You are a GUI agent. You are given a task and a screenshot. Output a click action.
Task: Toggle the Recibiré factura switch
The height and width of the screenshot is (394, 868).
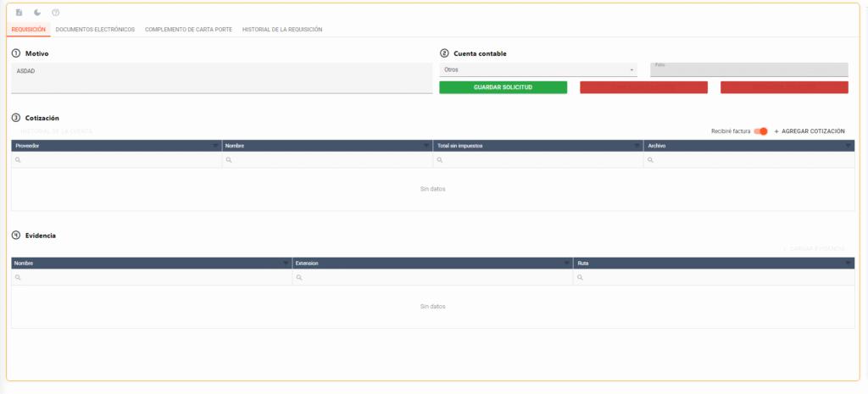point(760,131)
